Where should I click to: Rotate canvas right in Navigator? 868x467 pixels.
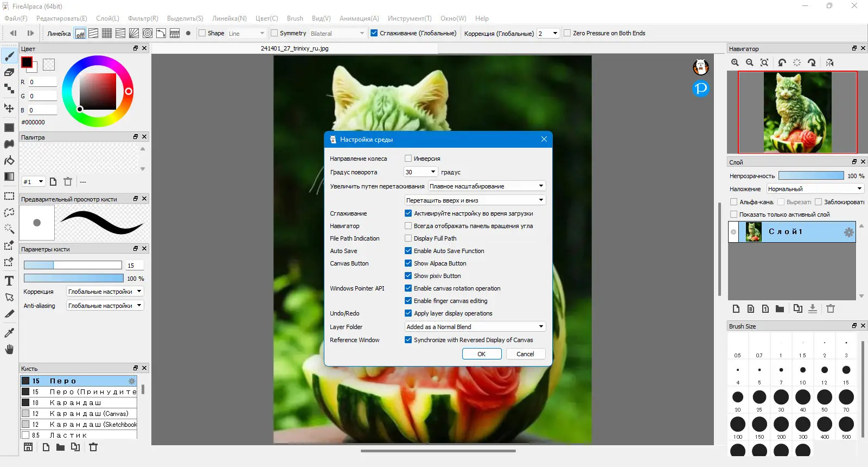coord(812,63)
